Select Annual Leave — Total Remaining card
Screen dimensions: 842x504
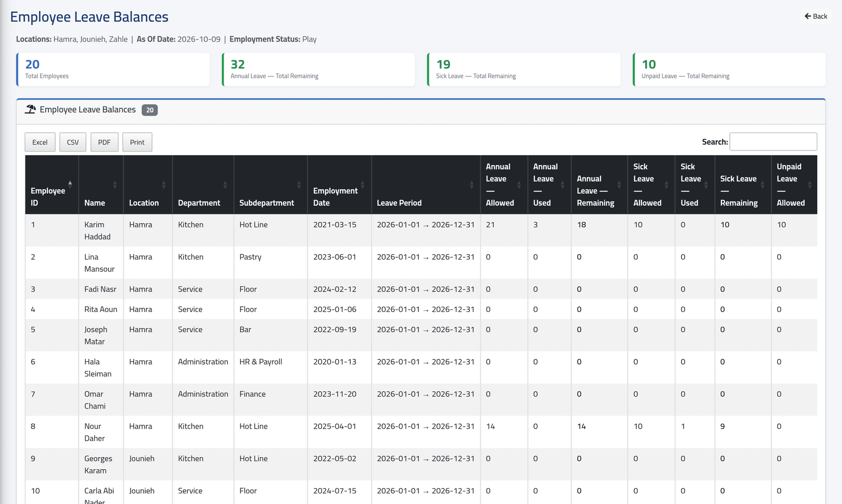318,69
